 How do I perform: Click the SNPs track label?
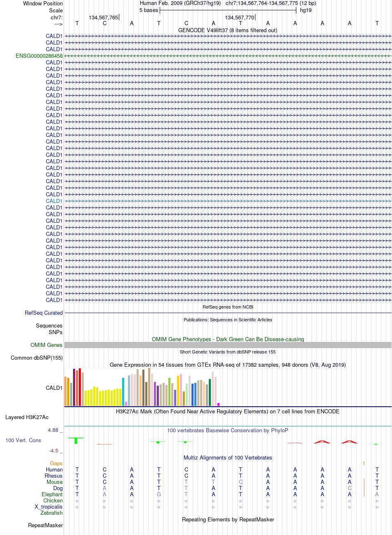coord(56,332)
